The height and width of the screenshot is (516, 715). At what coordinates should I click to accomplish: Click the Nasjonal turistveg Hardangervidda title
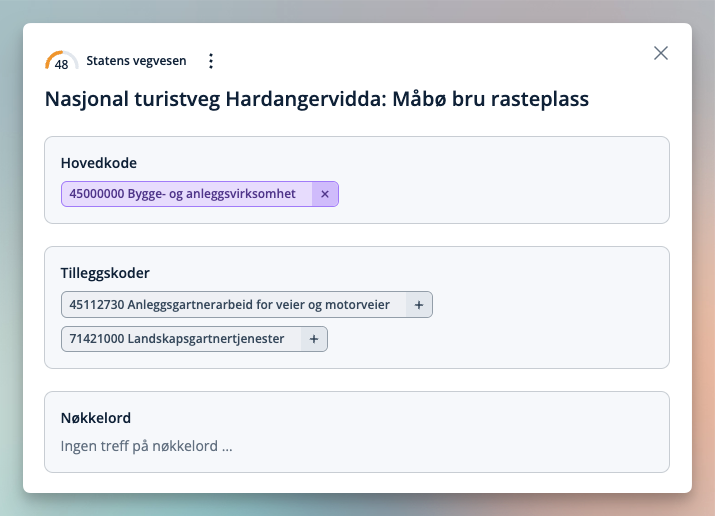point(317,99)
